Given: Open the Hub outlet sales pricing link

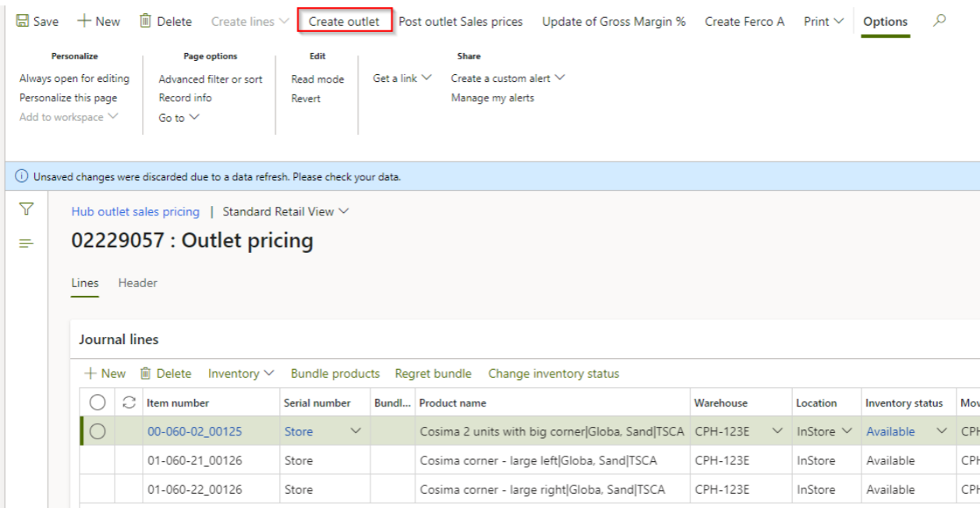Looking at the screenshot, I should coord(135,211).
